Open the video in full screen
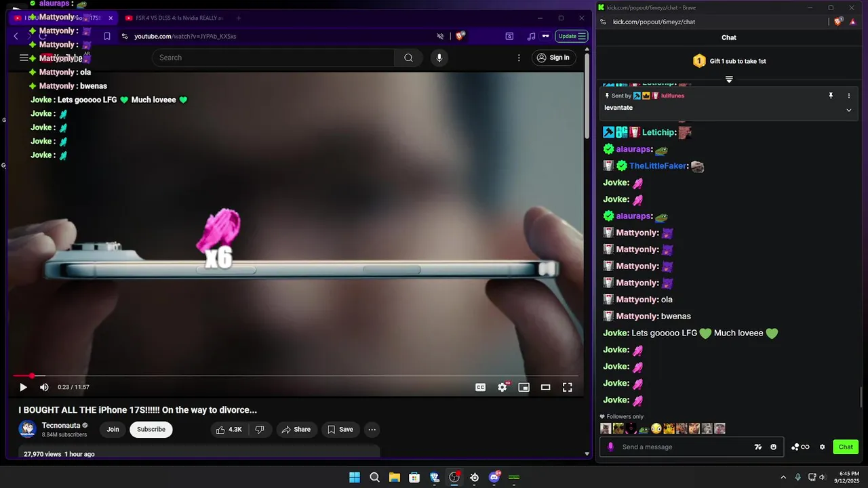868x488 pixels. click(x=568, y=387)
